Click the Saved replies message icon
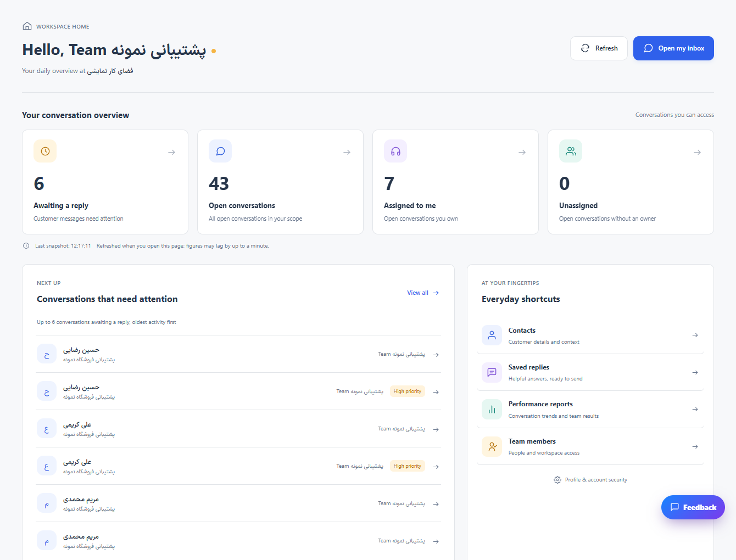Screen dimensions: 736x560 coord(492,372)
